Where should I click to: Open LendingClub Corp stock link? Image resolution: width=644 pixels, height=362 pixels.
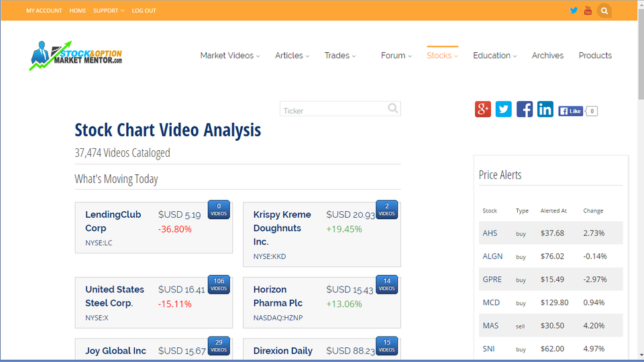113,221
